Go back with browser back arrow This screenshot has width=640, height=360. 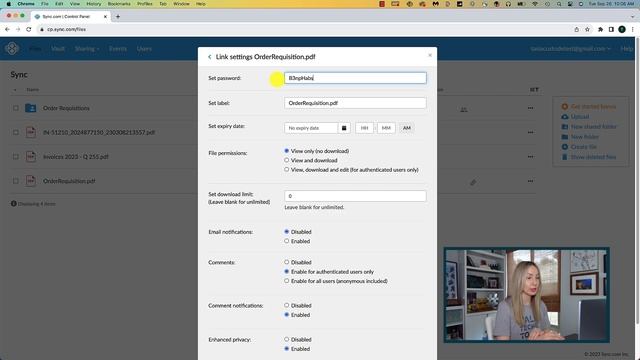7,29
